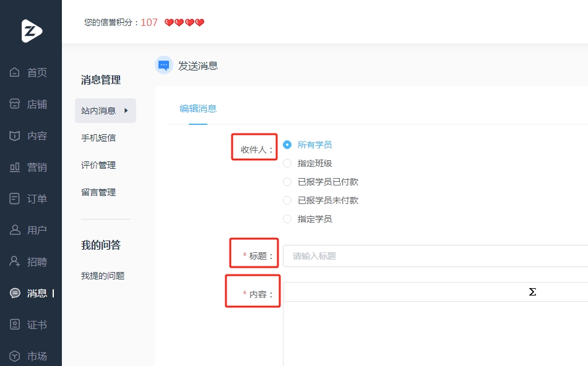This screenshot has width=588, height=366.
Task: Open 手机短信 in the message menu
Action: (98, 138)
